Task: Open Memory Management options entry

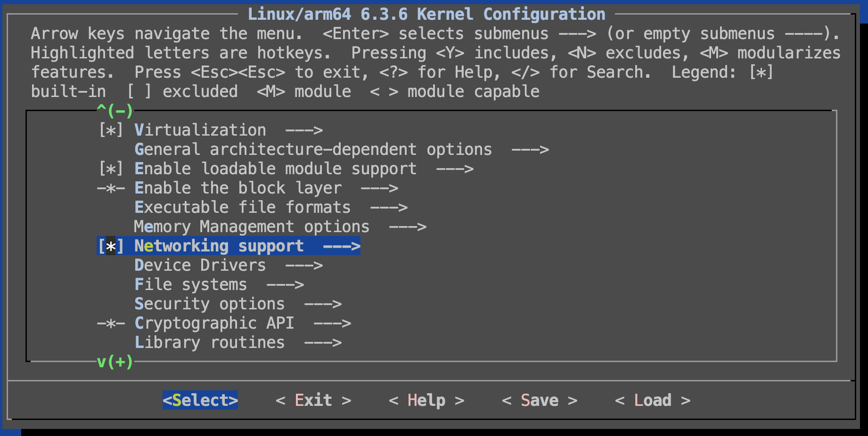Action: pos(252,226)
